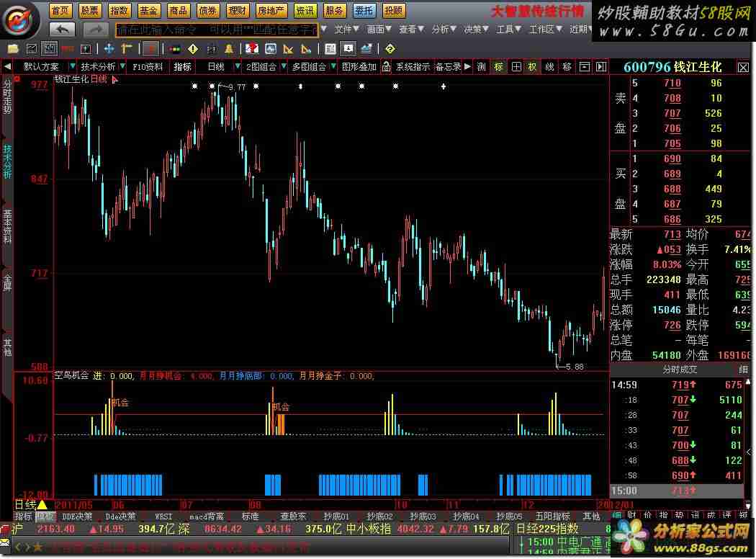Expand the 2图组合 dropdown
This screenshot has width=756, height=559.
[x=284, y=66]
